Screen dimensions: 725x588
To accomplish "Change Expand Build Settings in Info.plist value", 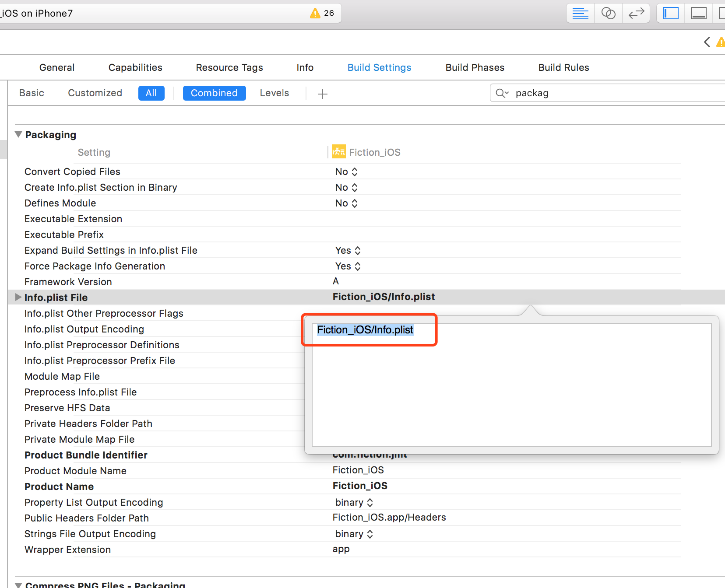I will pos(348,250).
